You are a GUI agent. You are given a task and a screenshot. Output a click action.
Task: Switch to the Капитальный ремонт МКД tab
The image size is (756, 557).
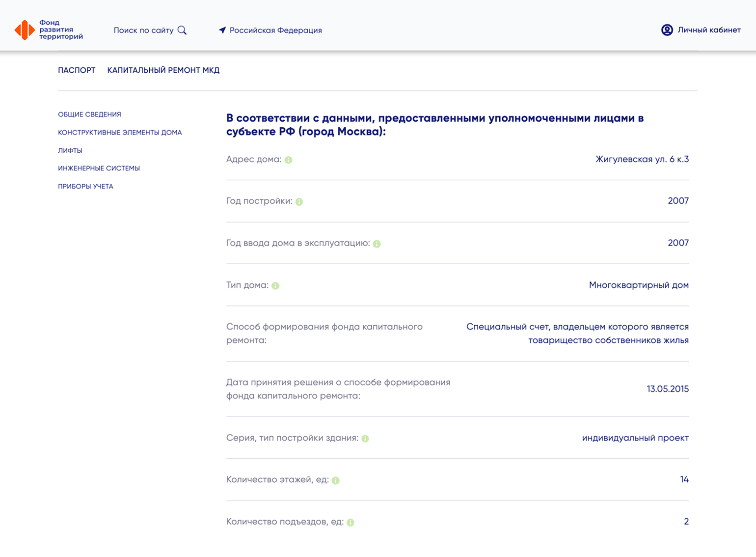pyautogui.click(x=163, y=70)
